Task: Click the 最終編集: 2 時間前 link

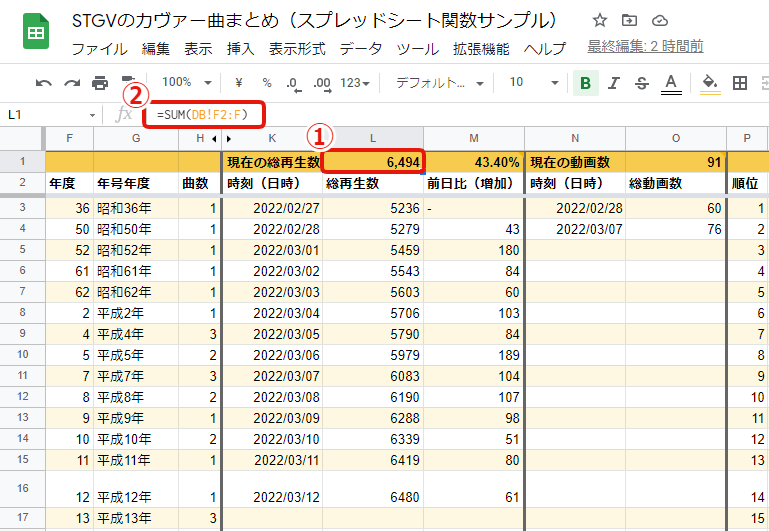Action: coord(645,47)
